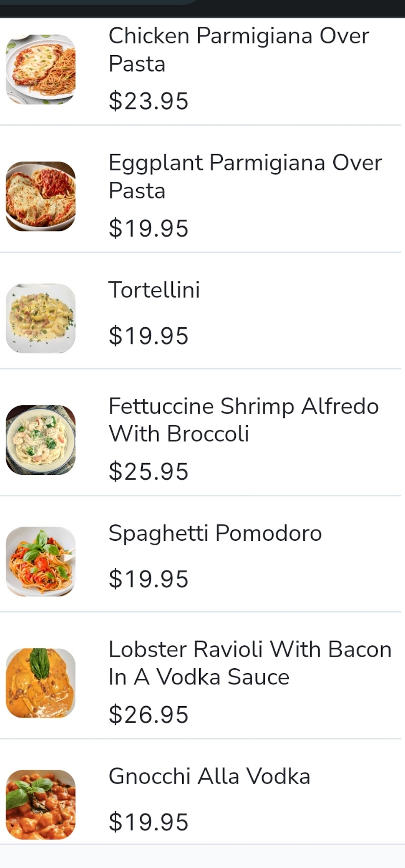The width and height of the screenshot is (405, 868).
Task: Click the $23.95 price label
Action: [x=148, y=101]
